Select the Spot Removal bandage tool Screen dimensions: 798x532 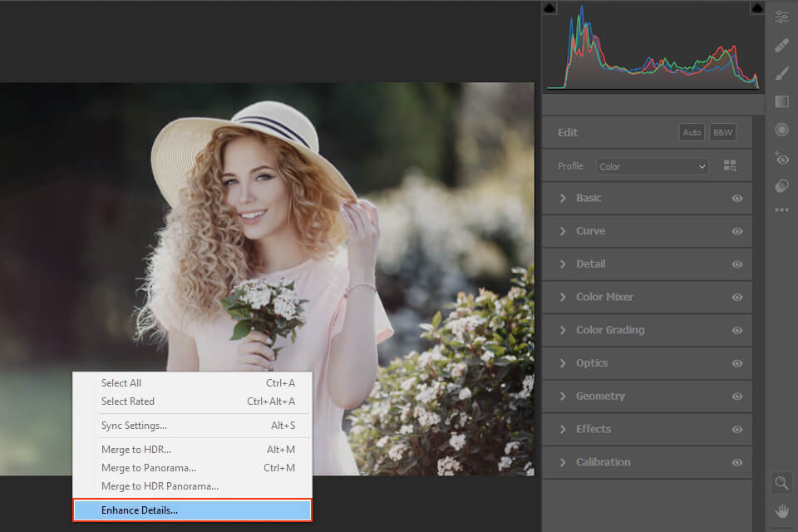781,45
